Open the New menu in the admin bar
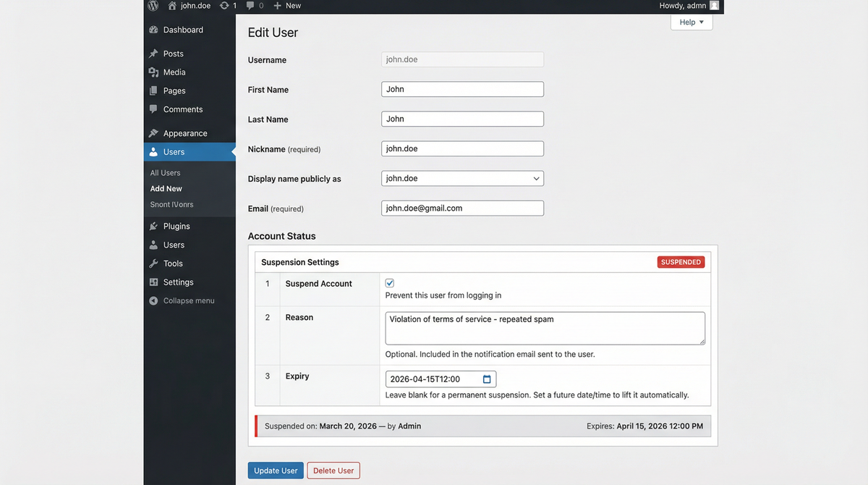 point(286,6)
